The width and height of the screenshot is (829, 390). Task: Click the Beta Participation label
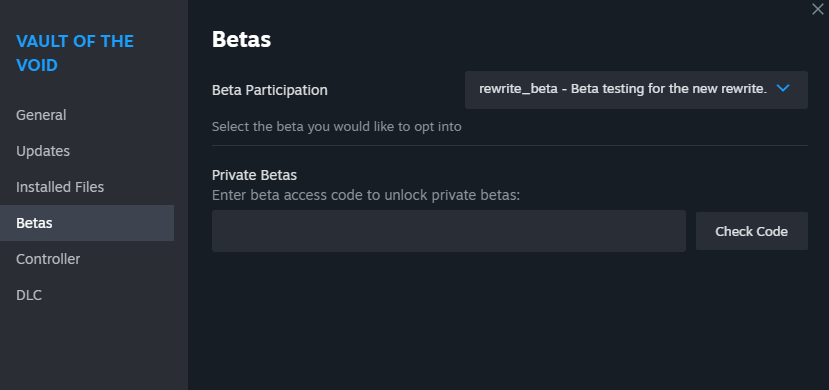click(270, 90)
